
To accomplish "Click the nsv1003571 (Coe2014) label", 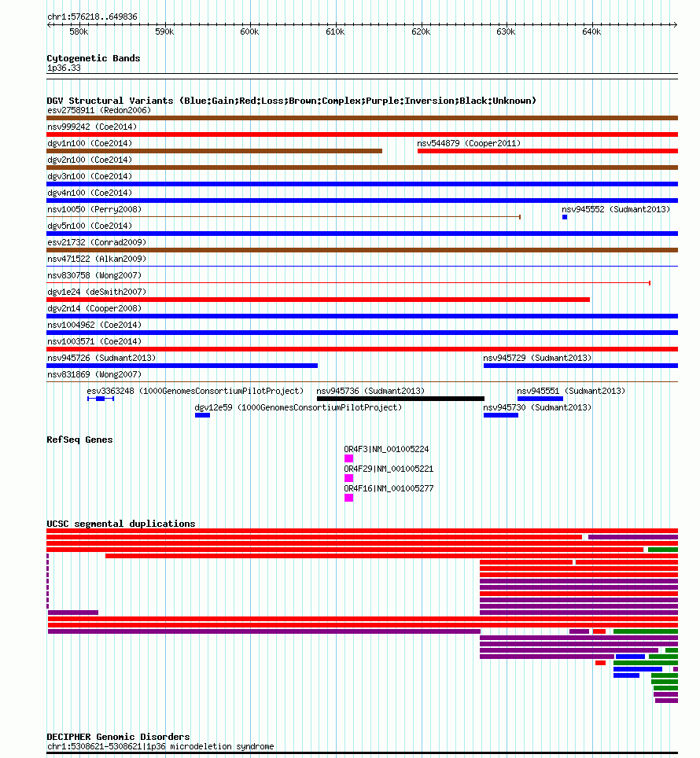I will point(94,341).
